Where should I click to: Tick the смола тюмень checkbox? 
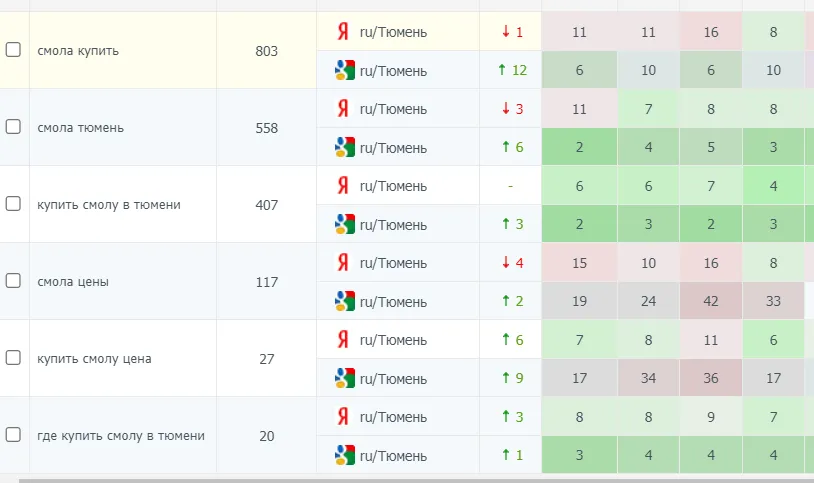[x=13, y=127]
